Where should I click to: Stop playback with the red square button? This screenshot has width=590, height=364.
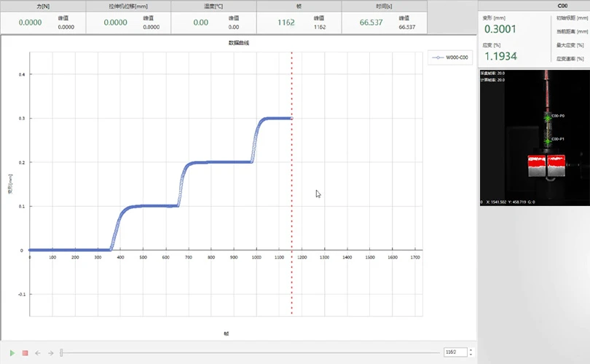pos(25,353)
